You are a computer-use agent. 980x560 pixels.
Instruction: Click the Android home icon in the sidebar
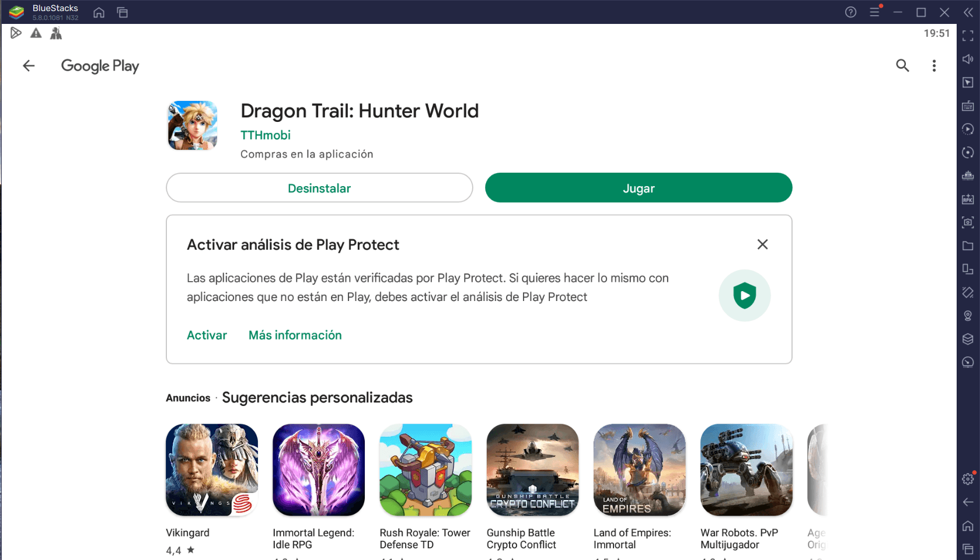[968, 526]
